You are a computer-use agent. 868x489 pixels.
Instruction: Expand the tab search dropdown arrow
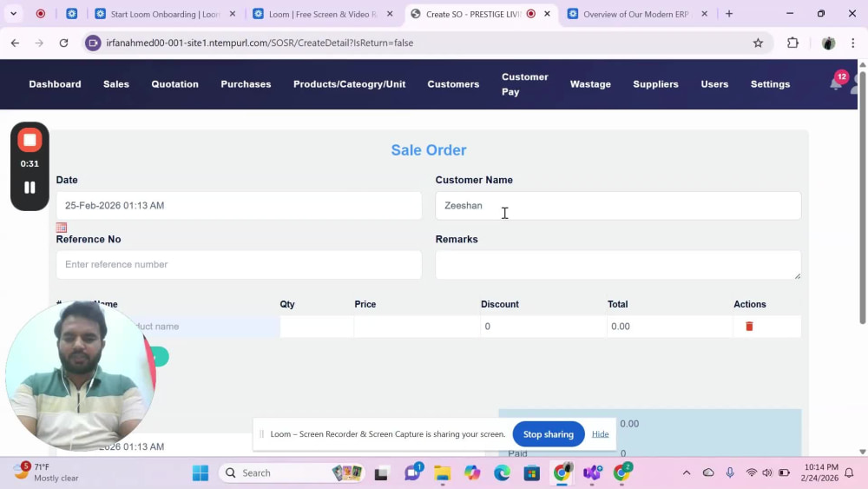[x=13, y=14]
